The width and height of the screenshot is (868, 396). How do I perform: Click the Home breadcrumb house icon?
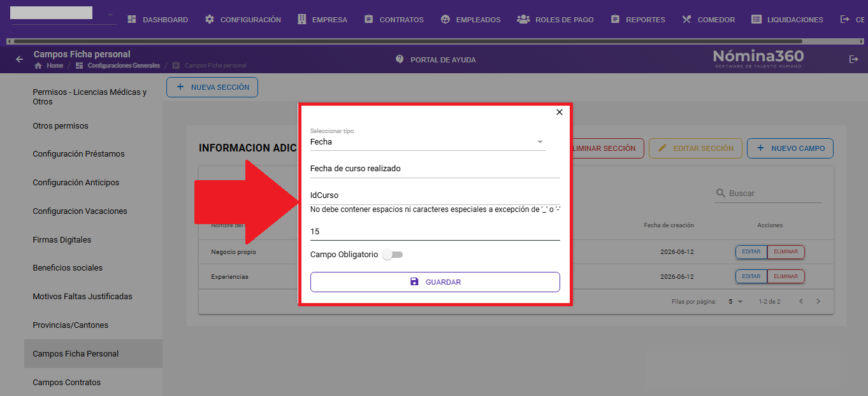pos(38,66)
